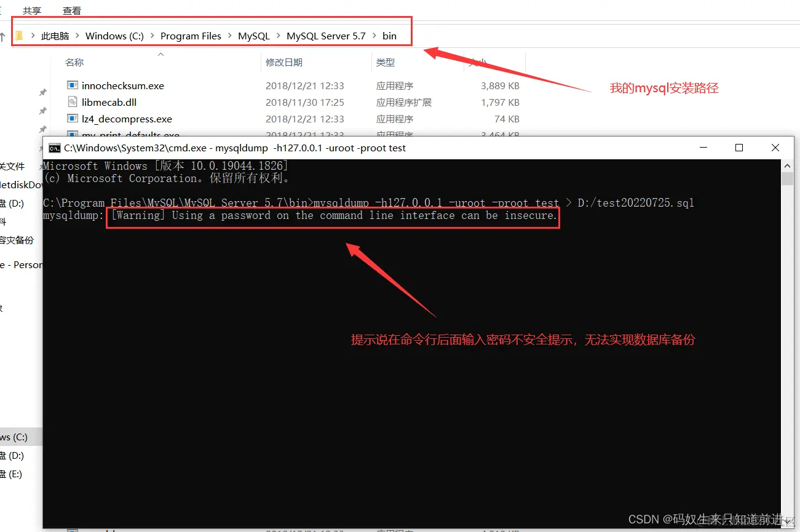Image resolution: width=800 pixels, height=532 pixels.
Task: Expand the chevron before 此电脑
Action: click(x=33, y=36)
